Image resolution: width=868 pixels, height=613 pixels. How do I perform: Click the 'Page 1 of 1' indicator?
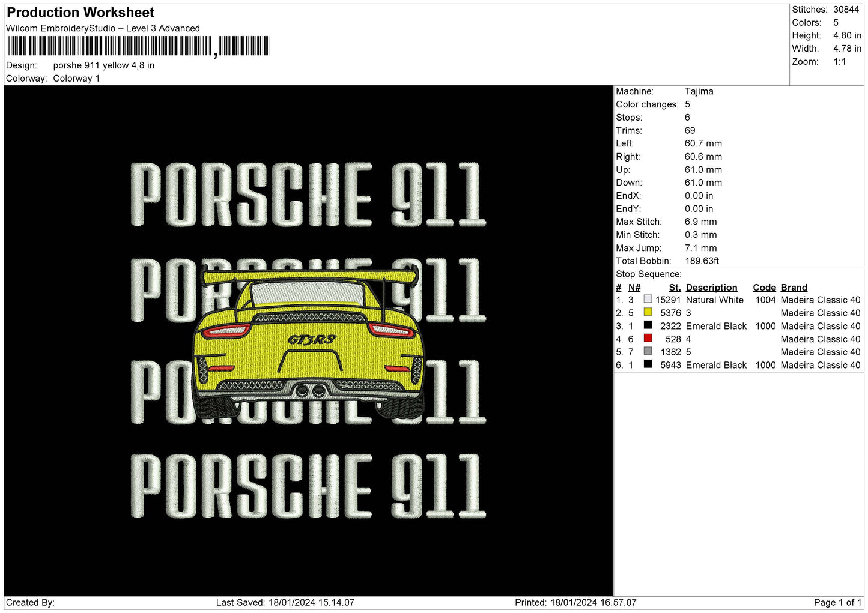pyautogui.click(x=837, y=602)
